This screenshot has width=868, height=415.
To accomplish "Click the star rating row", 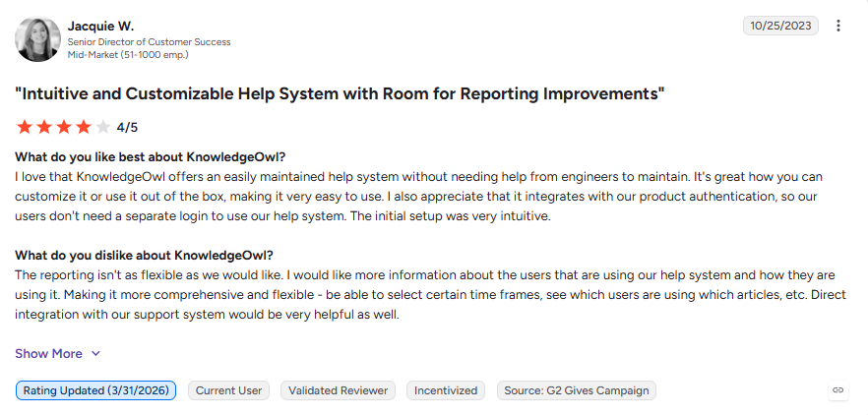I will [63, 128].
